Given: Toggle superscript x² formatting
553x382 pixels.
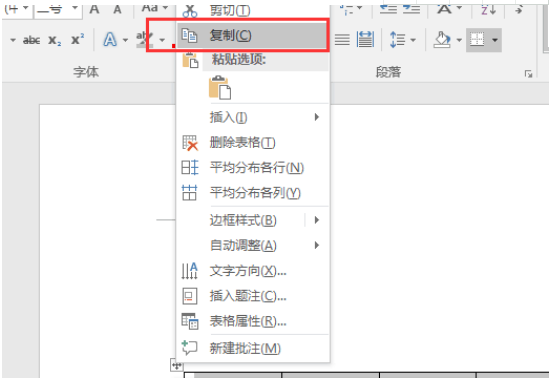Looking at the screenshot, I should (78, 39).
